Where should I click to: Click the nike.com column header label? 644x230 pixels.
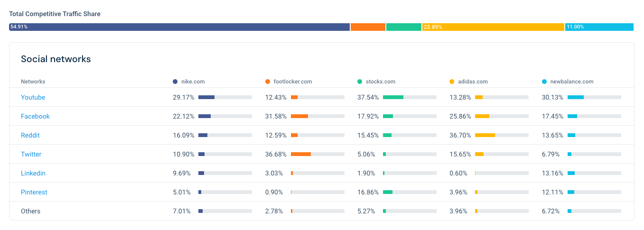click(193, 82)
